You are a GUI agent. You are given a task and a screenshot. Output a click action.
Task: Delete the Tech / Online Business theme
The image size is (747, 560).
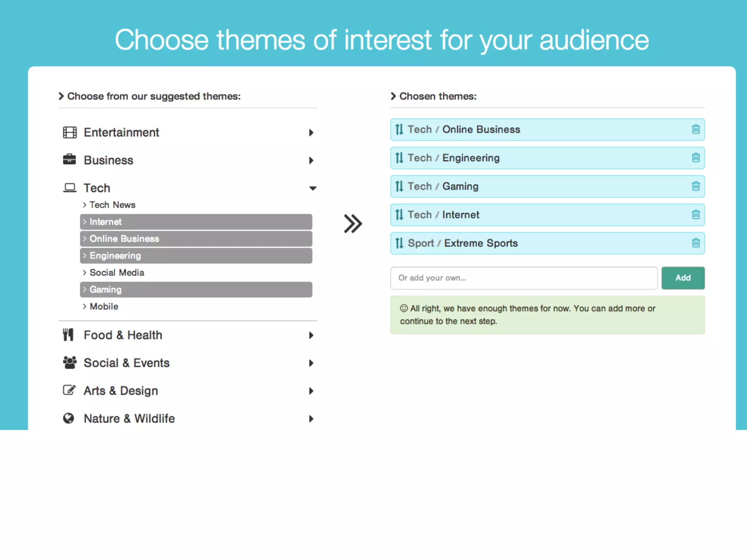pyautogui.click(x=696, y=129)
